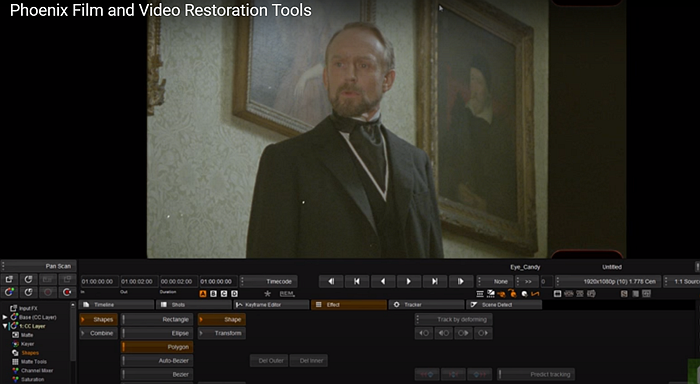This screenshot has width=700, height=384.
Task: Open the Timecode display mode dropdown
Action: [x=269, y=281]
